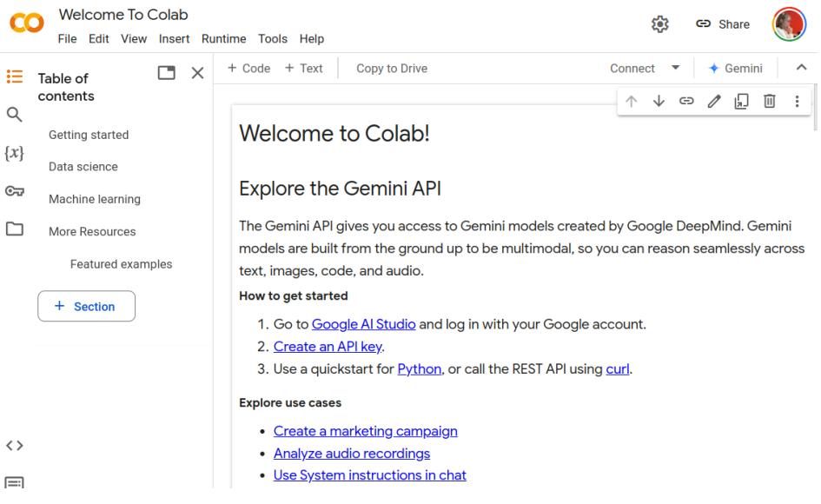Jump to Machine learning section
The height and width of the screenshot is (504, 821).
point(94,199)
